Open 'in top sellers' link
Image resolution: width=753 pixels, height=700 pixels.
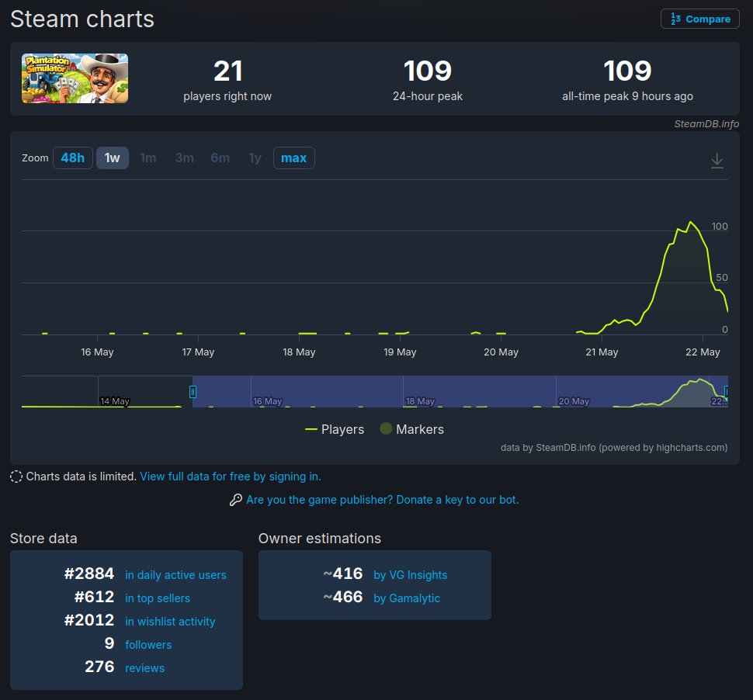pyautogui.click(x=158, y=598)
